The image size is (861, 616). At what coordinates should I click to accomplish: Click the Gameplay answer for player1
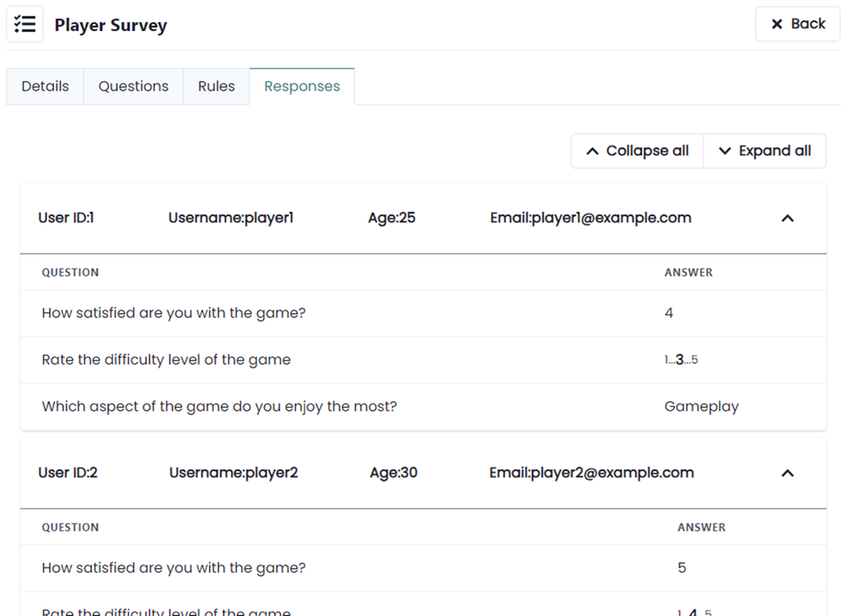click(x=702, y=406)
